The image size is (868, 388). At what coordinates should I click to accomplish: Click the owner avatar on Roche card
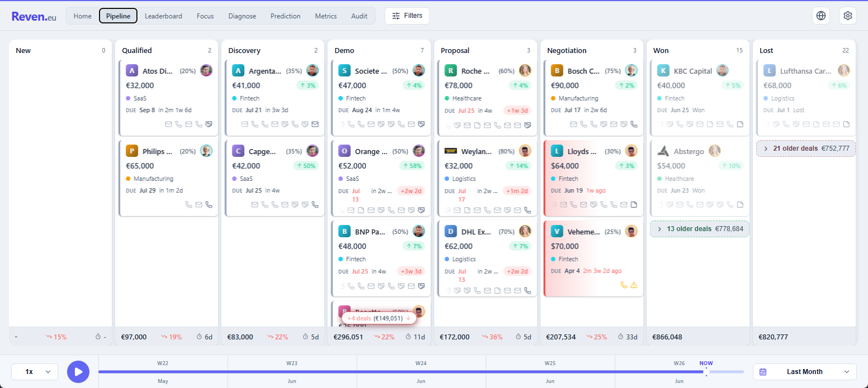525,70
